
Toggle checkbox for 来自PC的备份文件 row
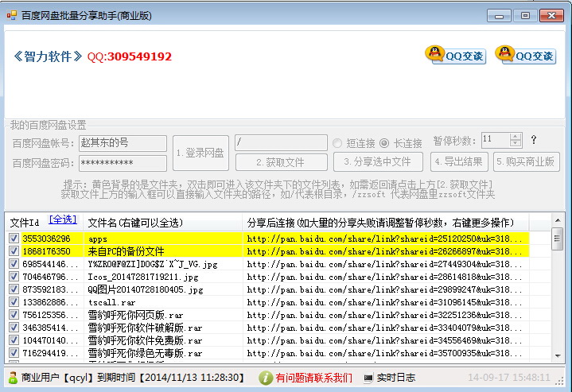tap(14, 251)
